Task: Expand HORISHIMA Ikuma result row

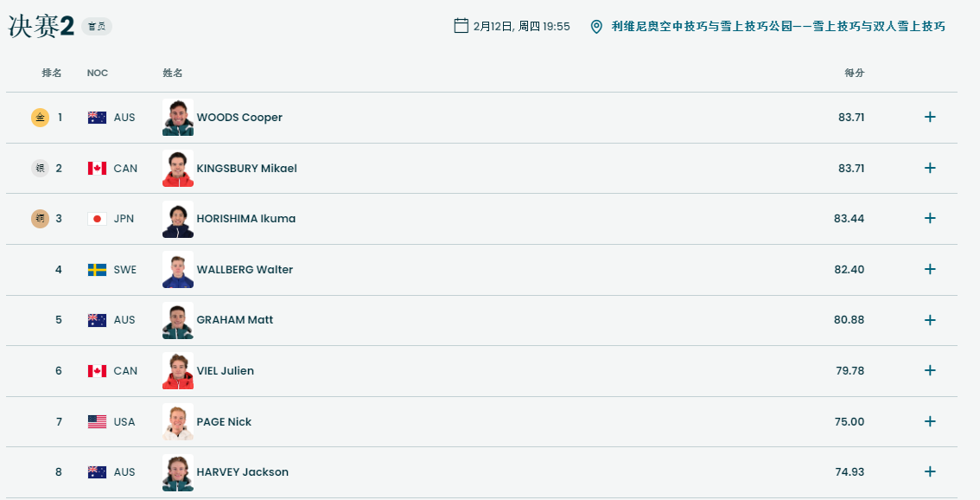Action: (x=930, y=218)
